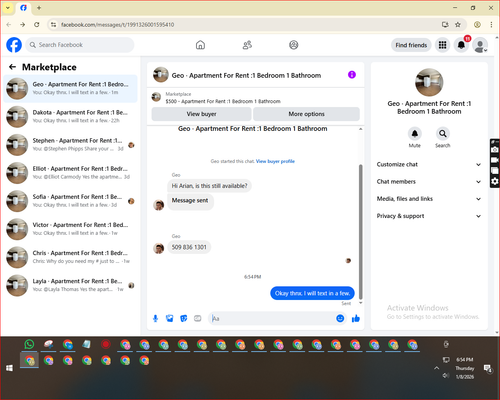500x400 pixels.
Task: Click the Facebook logo icon
Action: pyautogui.click(x=14, y=45)
